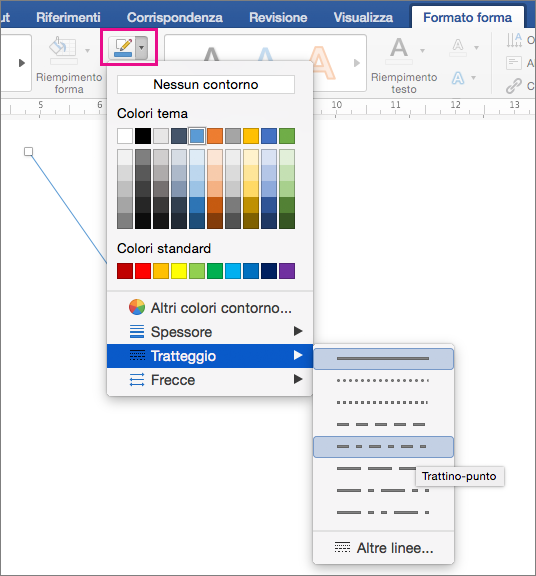Image resolution: width=536 pixels, height=576 pixels.
Task: Choose Nessun contorno
Action: (x=206, y=84)
